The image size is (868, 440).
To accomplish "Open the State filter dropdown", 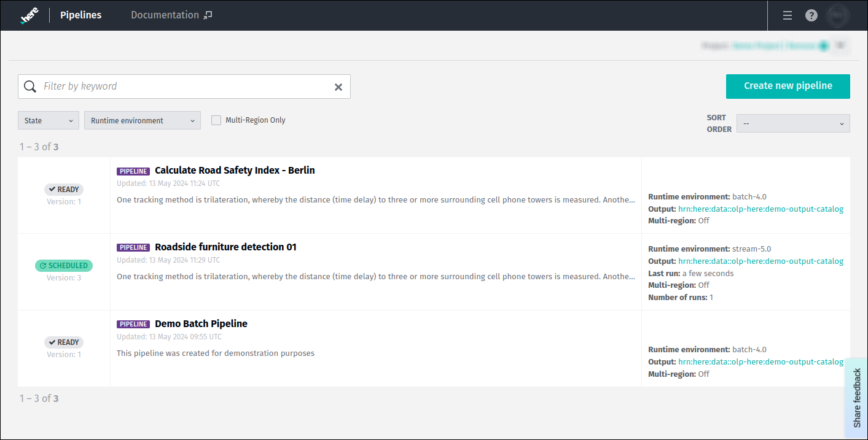I will tap(48, 120).
